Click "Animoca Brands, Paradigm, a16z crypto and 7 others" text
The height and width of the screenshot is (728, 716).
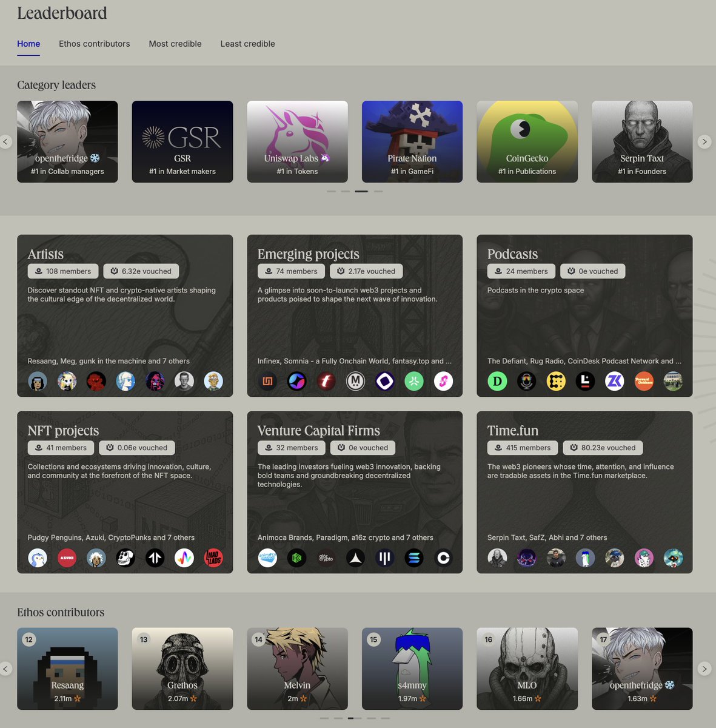pos(345,538)
